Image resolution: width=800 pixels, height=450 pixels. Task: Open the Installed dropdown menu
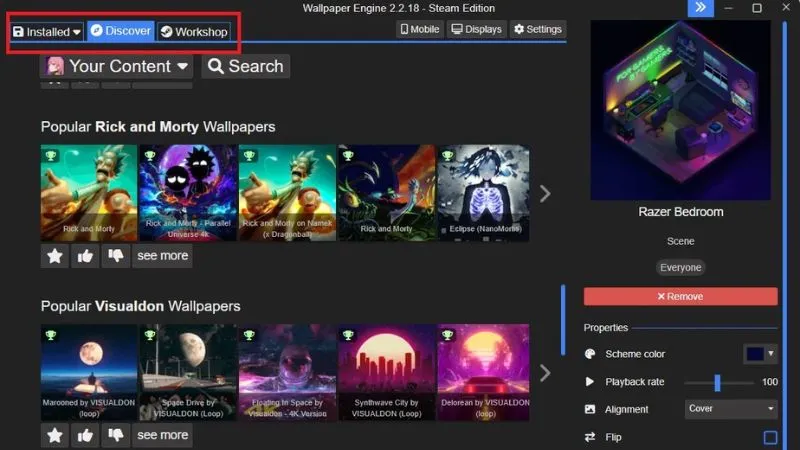(47, 32)
